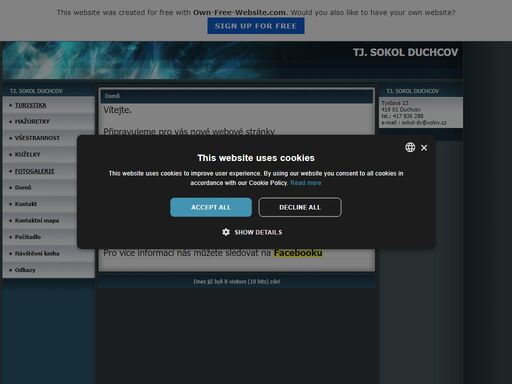Open the TURISTIKA menu item
The image size is (512, 384).
[x=30, y=105]
